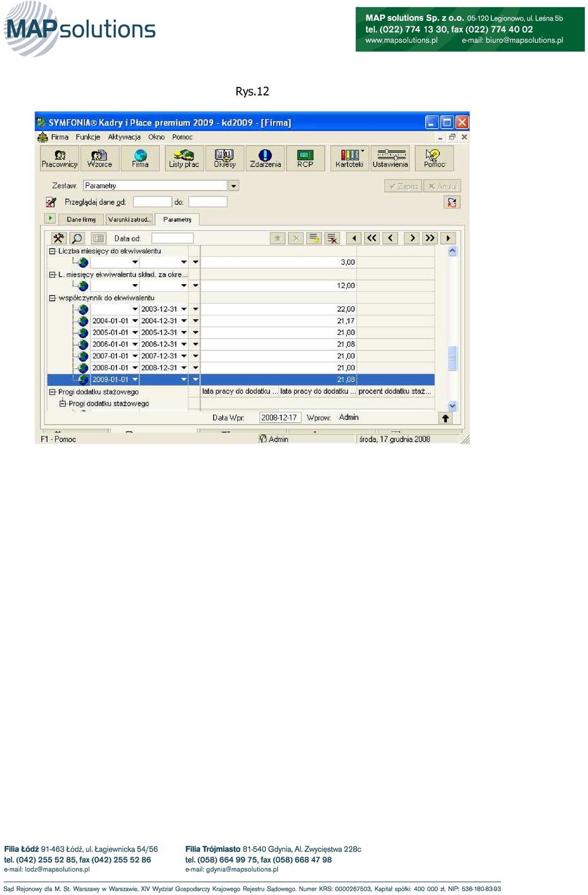
Task: Switch to the Dane firmy tab
Action: (81, 219)
